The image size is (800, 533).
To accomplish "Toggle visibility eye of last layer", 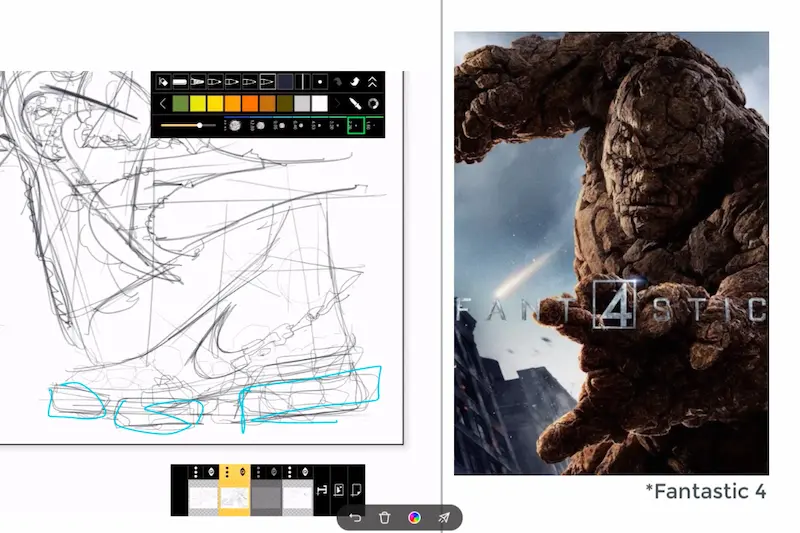I will pyautogui.click(x=305, y=472).
